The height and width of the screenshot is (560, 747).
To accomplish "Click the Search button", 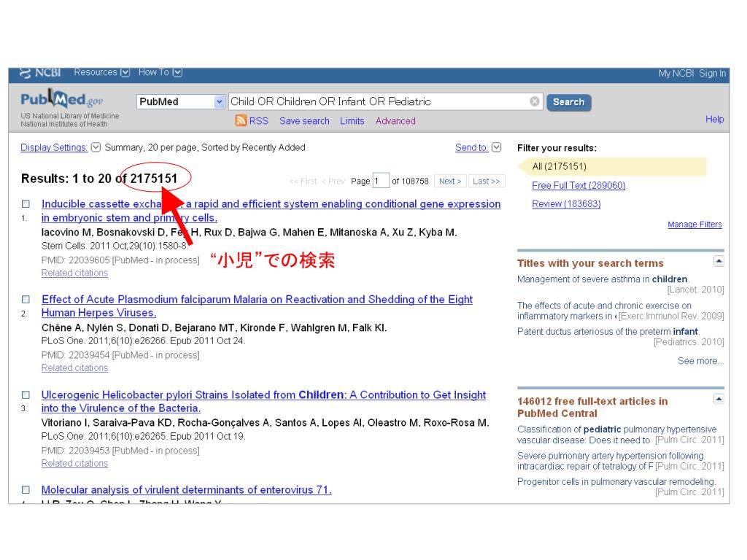I will [x=569, y=102].
